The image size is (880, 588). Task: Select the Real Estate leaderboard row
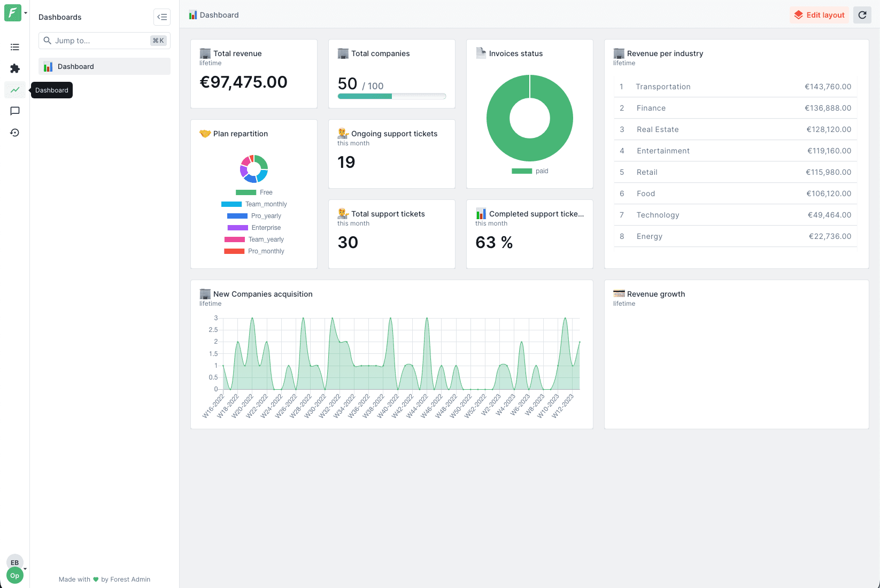(x=736, y=129)
